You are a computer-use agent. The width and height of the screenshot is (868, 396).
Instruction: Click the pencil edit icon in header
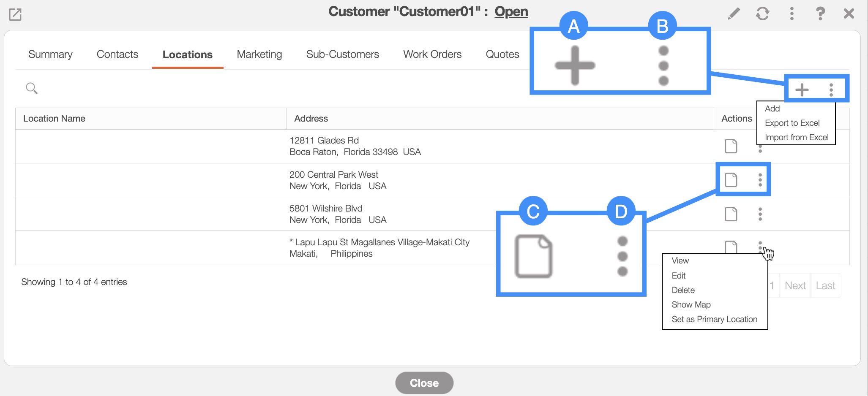click(x=734, y=14)
